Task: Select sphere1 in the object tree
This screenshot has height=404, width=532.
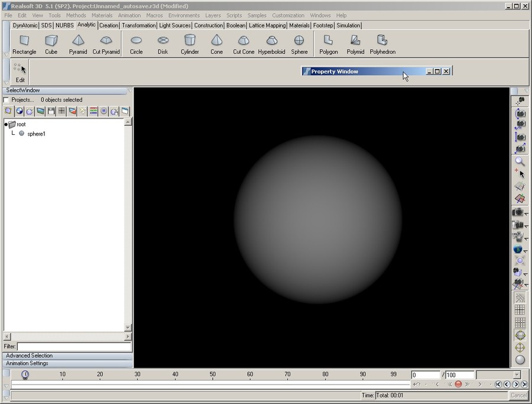Action: (36, 134)
